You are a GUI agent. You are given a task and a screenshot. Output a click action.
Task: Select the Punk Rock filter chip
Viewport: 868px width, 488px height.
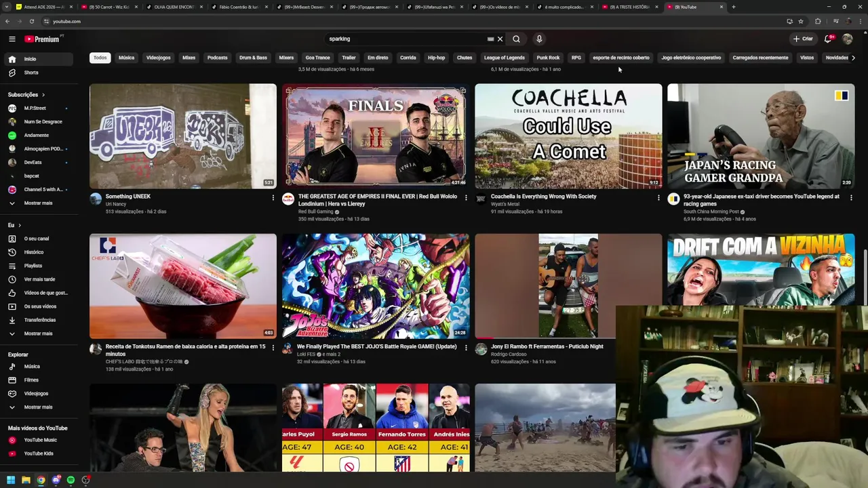548,58
